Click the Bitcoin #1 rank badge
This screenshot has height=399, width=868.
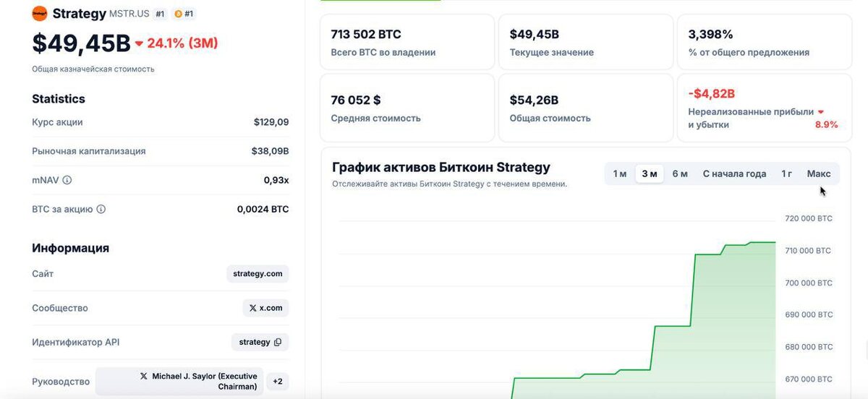[184, 14]
